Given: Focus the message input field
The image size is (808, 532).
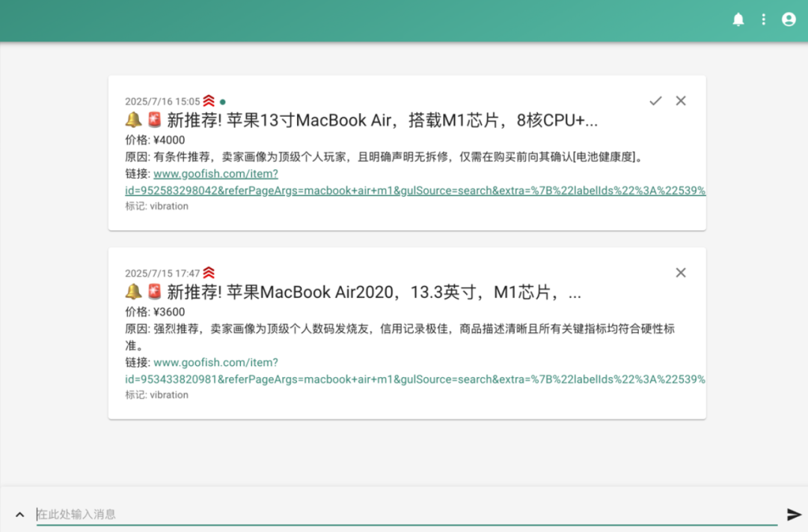Looking at the screenshot, I should 406,514.
